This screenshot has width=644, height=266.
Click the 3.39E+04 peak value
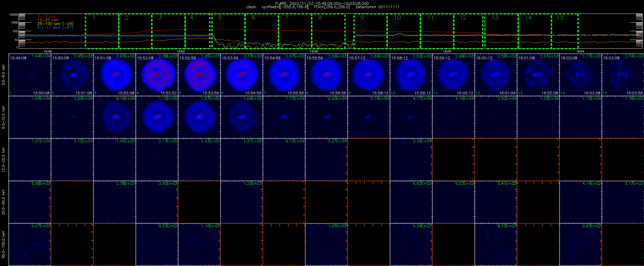click(x=422, y=141)
